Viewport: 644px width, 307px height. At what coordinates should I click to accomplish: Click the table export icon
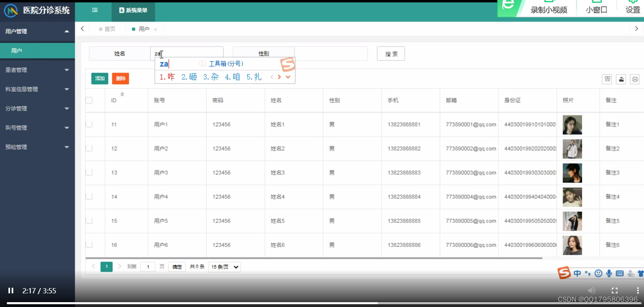(621, 79)
